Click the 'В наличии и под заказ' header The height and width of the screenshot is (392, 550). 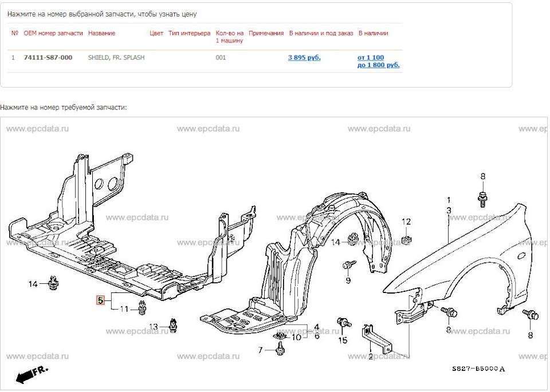click(x=321, y=33)
